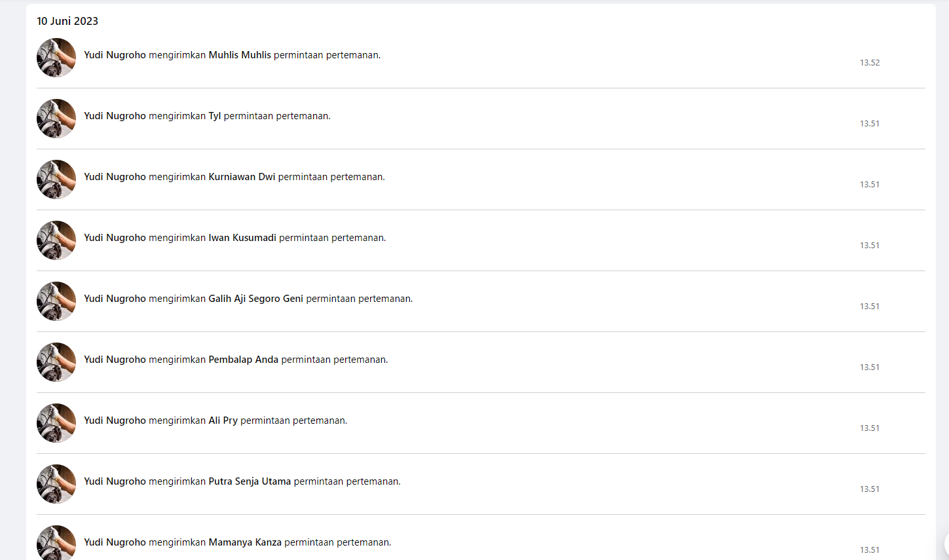Viewport: 949px width, 560px height.
Task: Open avatar in Pembalap Anda row
Action: point(56,362)
